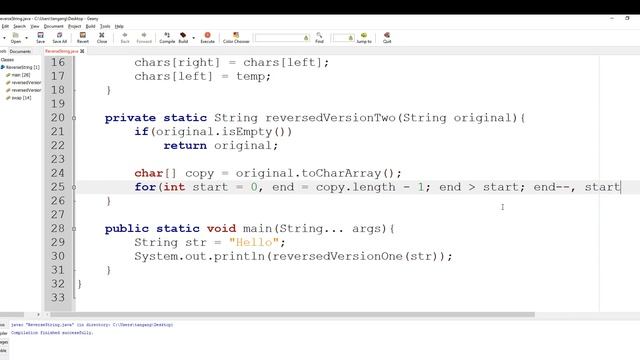Screen dimensions: 640x360
Task: Click "reversedVersionTwo" in the method declaration
Action: (x=331, y=118)
